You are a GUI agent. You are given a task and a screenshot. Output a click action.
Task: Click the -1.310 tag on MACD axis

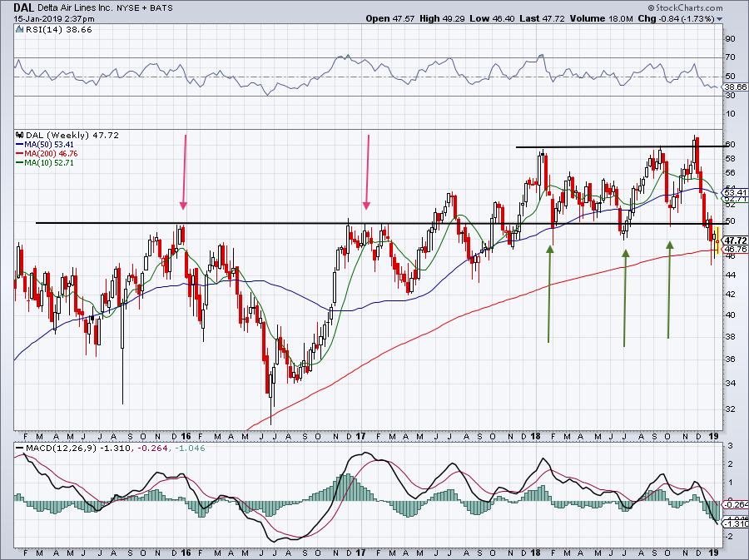pyautogui.click(x=737, y=524)
